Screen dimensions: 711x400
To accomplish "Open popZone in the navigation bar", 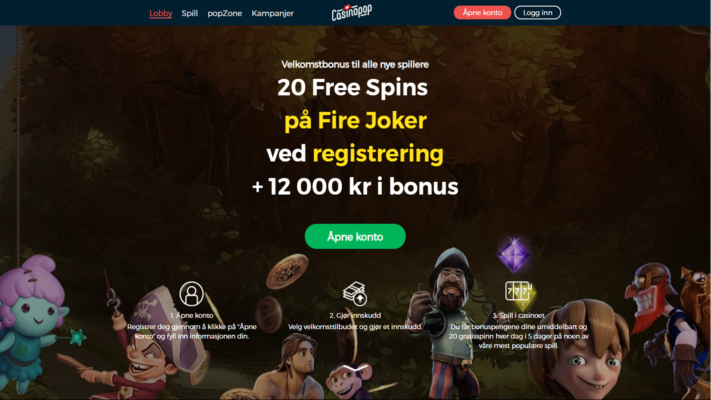I will click(x=224, y=14).
